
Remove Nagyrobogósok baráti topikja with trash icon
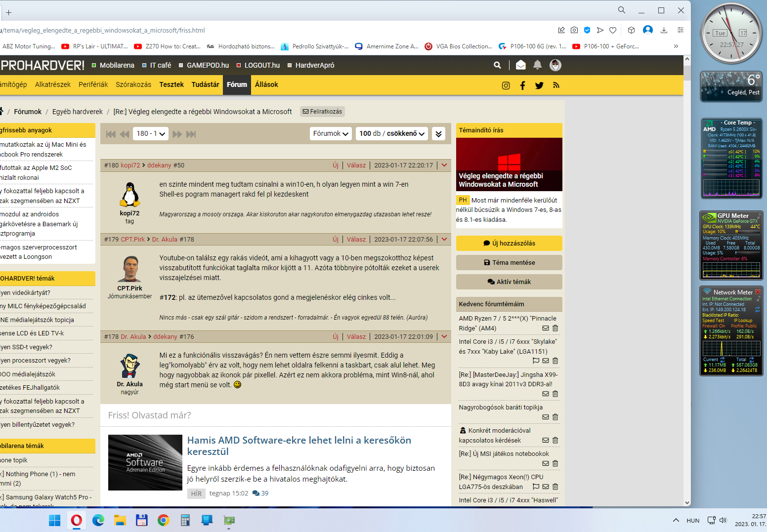(555, 417)
